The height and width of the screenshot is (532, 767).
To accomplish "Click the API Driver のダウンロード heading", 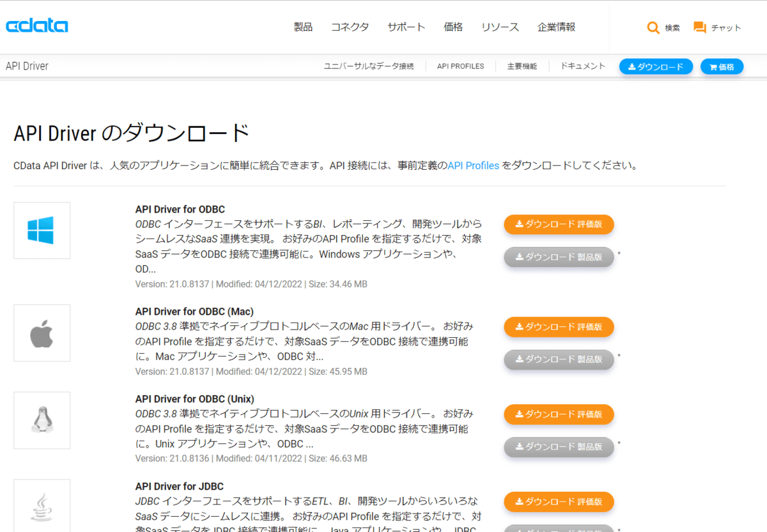I will point(132,133).
